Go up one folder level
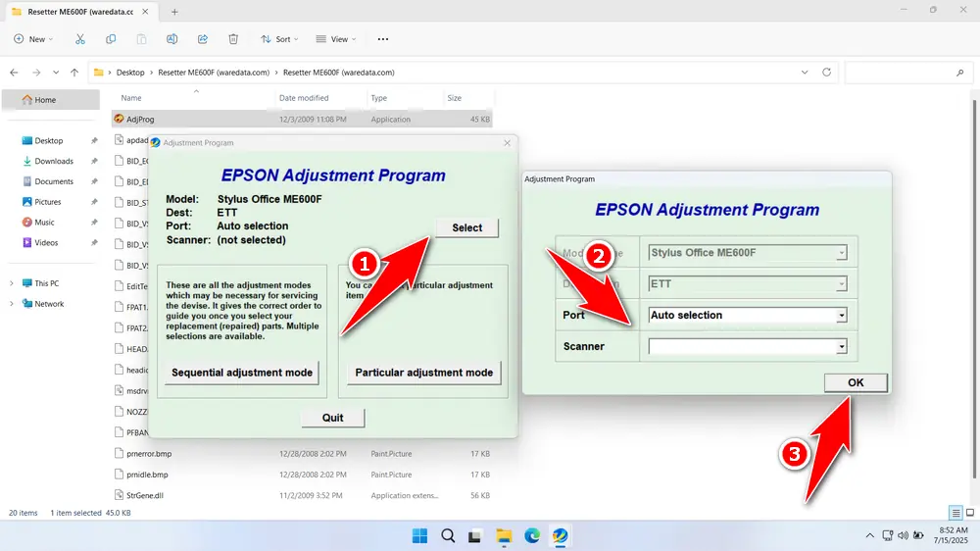Image resolution: width=980 pixels, height=551 pixels. click(x=74, y=73)
